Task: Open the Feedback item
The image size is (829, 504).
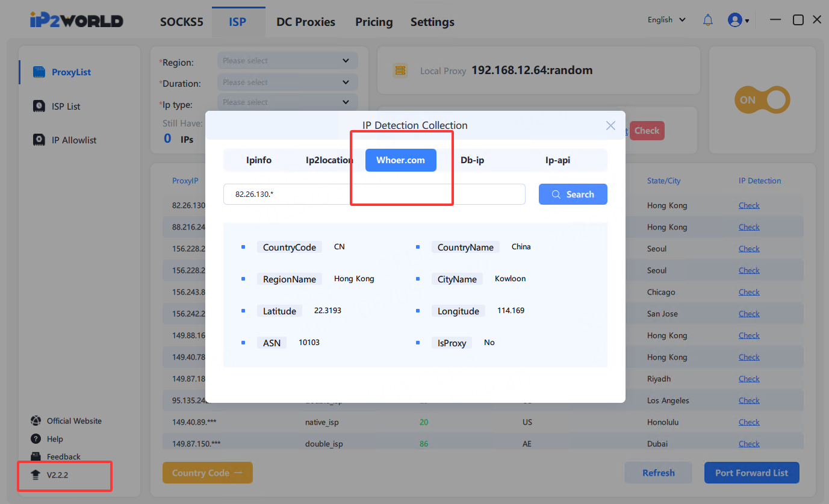Action: (x=63, y=456)
